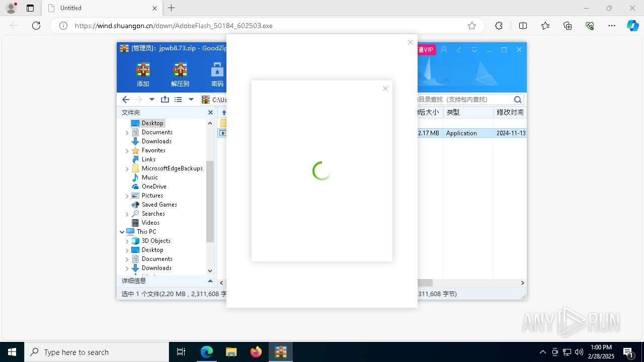
Task: Click the list view mode icon in GoodZip
Action: [x=178, y=100]
